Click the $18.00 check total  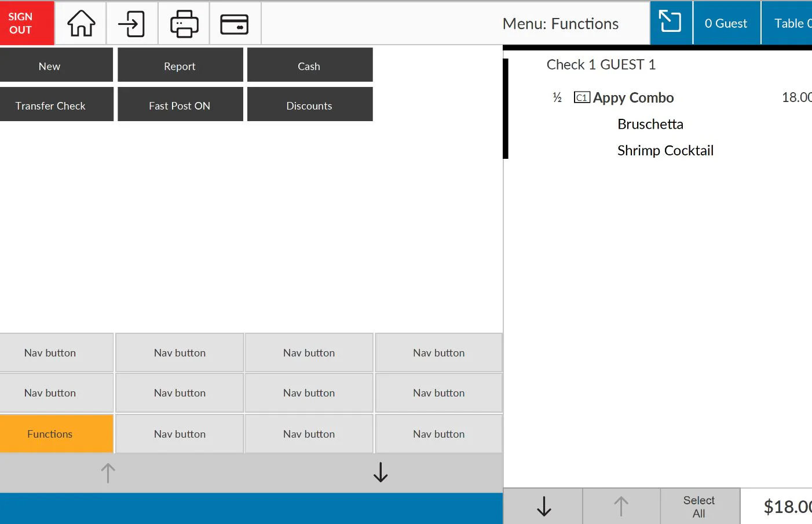[788, 507]
